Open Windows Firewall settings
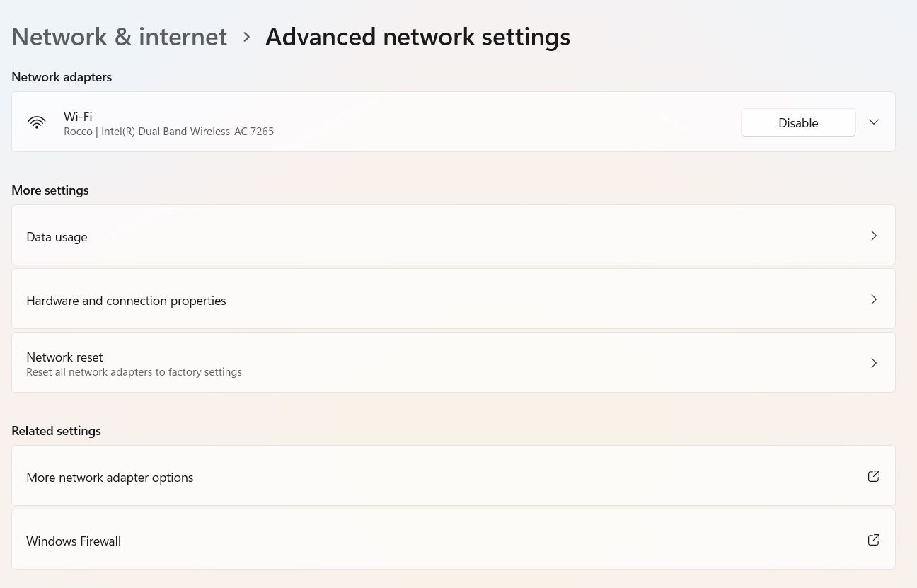The height and width of the screenshot is (588, 917). 453,540
